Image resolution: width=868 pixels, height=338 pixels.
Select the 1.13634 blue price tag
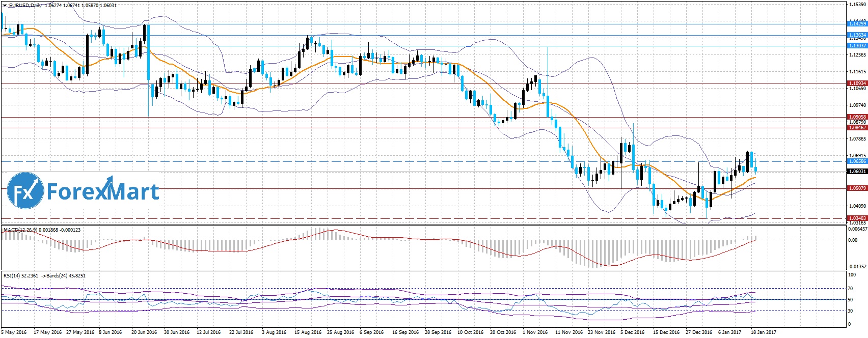tap(856, 35)
